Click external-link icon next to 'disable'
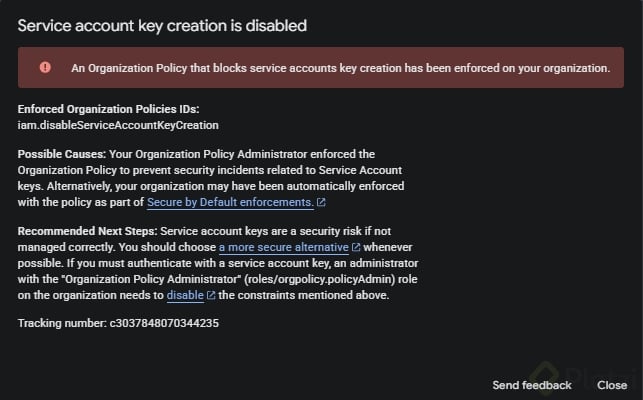The height and width of the screenshot is (400, 643). pos(211,296)
